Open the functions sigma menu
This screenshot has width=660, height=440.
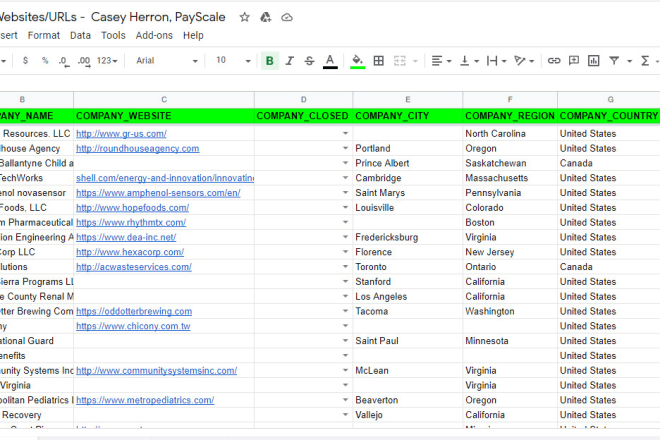pos(645,61)
